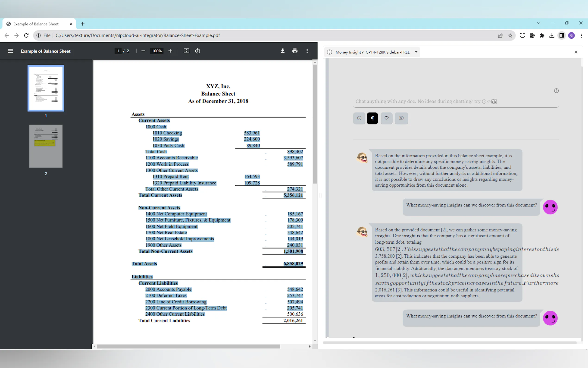Image resolution: width=588 pixels, height=368 pixels.
Task: Click the 'XYZ, Inc.' heading
Action: click(x=218, y=86)
